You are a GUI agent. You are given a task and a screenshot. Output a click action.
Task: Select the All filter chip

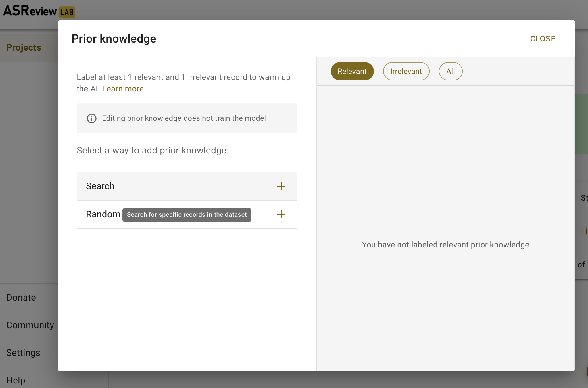tap(450, 71)
